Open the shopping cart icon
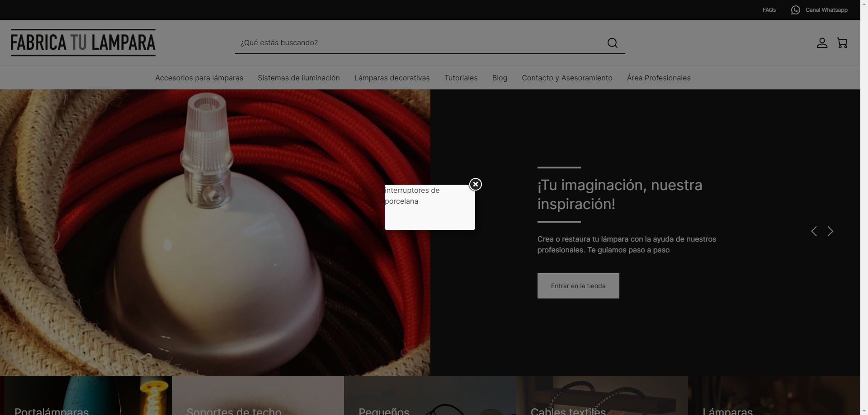Screen dimensions: 868x415 tap(842, 43)
